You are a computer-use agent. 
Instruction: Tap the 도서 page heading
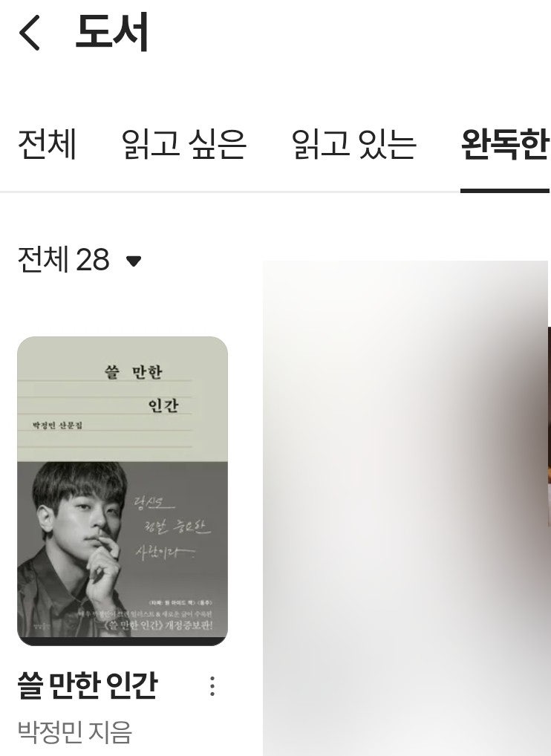click(111, 32)
